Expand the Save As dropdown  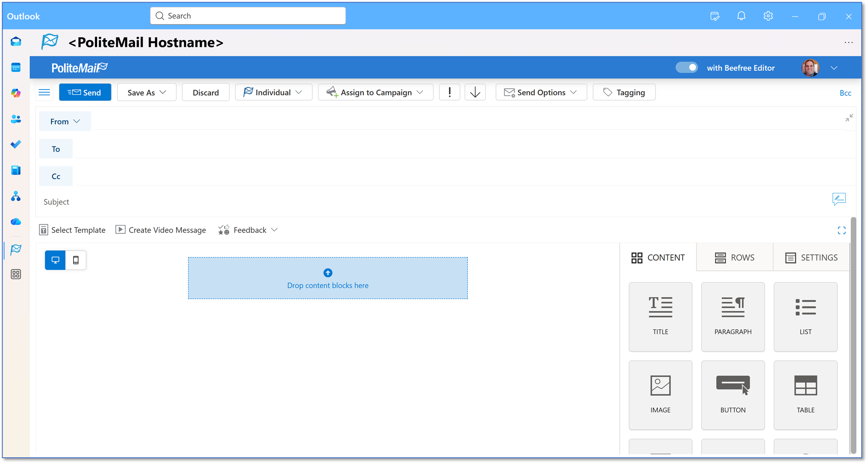tap(147, 92)
